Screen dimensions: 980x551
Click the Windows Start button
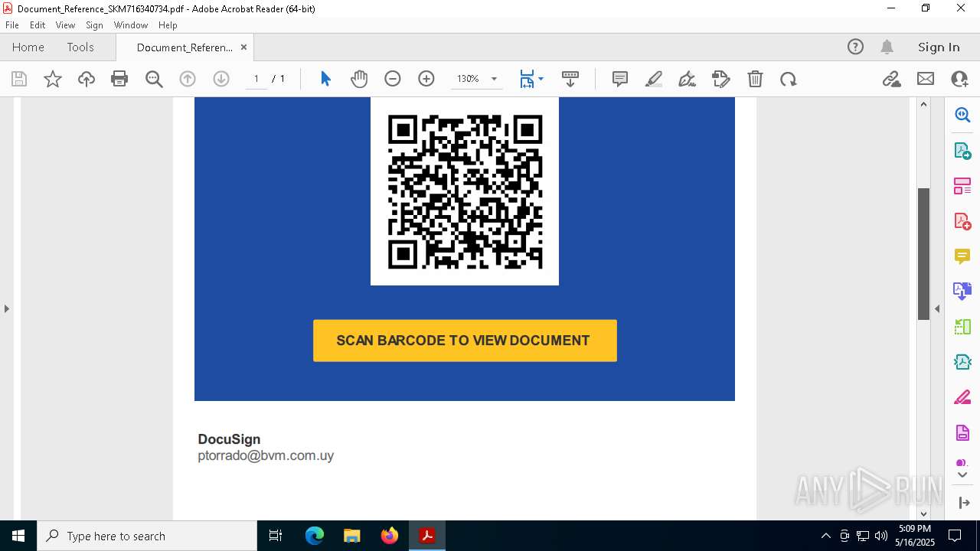point(18,536)
